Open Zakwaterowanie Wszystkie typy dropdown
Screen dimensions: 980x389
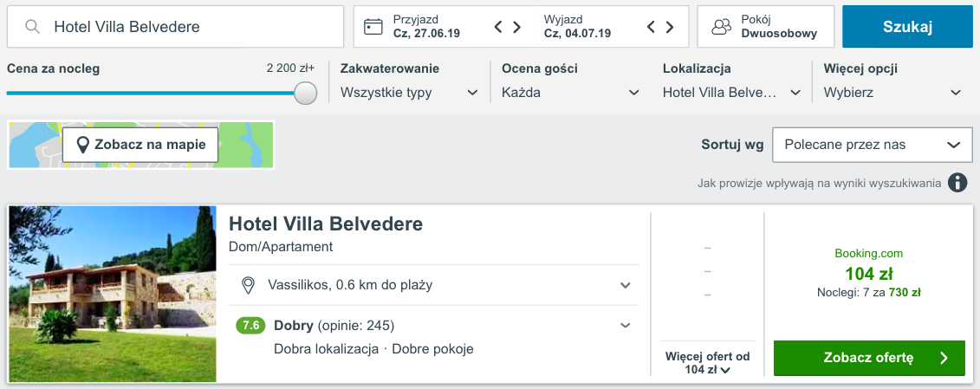(x=409, y=94)
